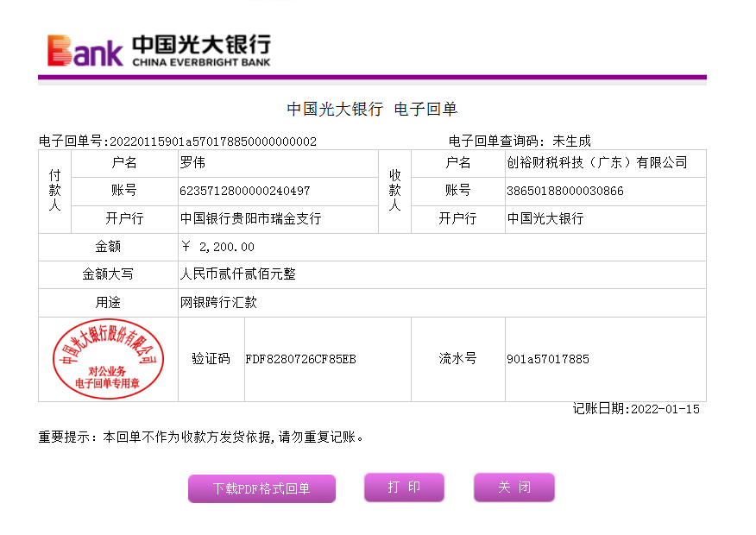
Task: Click the China Everbright Bank logo
Action: tap(159, 50)
